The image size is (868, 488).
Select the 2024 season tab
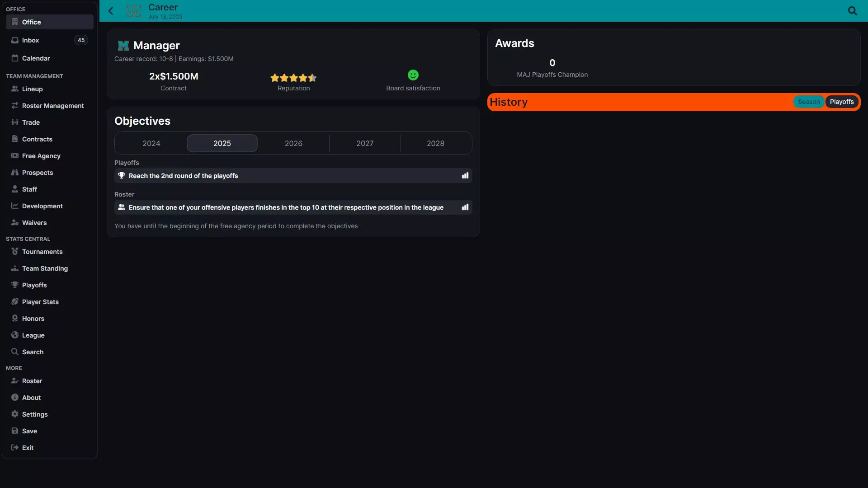[x=151, y=143]
